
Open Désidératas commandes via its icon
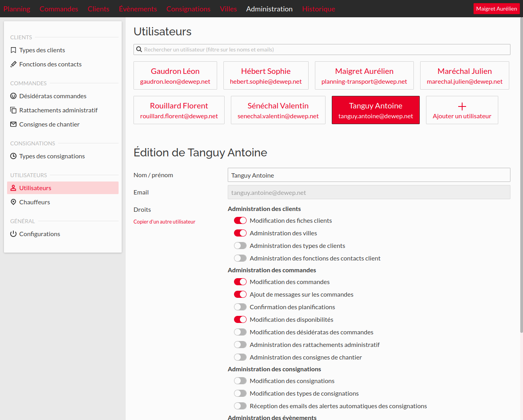click(x=13, y=96)
